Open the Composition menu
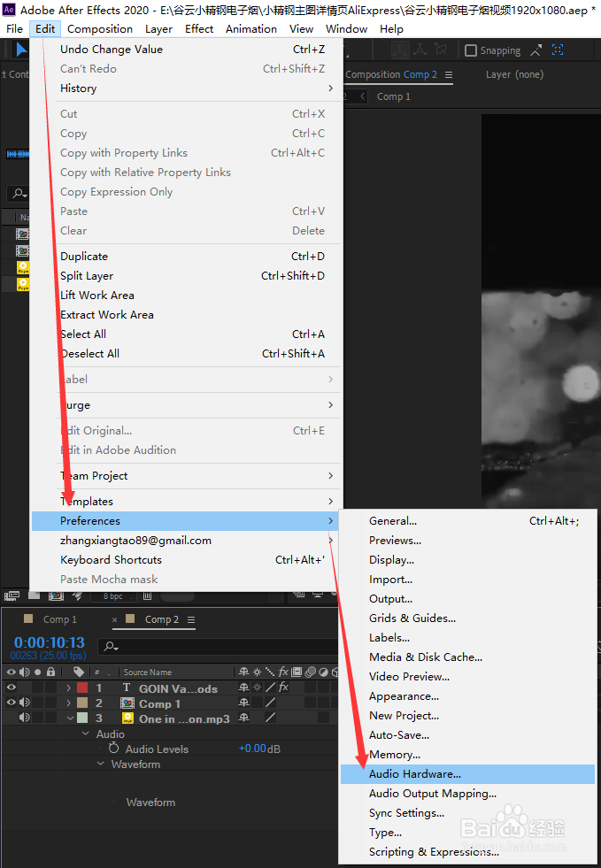This screenshot has width=601, height=868. [x=100, y=29]
